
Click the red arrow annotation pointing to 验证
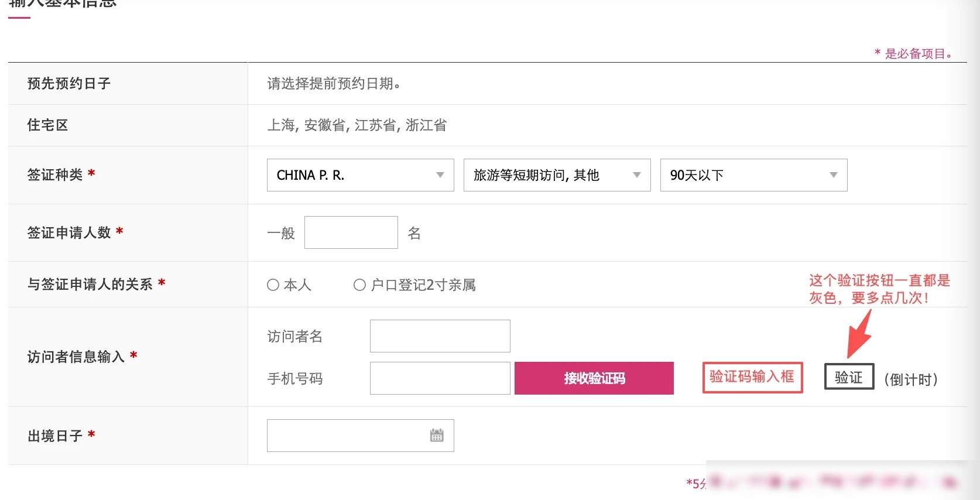859,334
